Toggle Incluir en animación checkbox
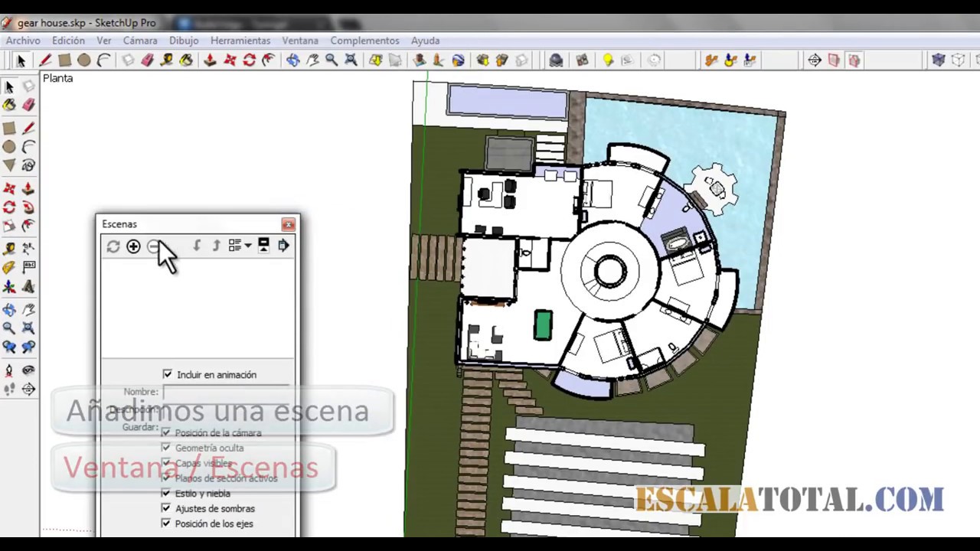Screen dimensions: 980x551 click(168, 374)
